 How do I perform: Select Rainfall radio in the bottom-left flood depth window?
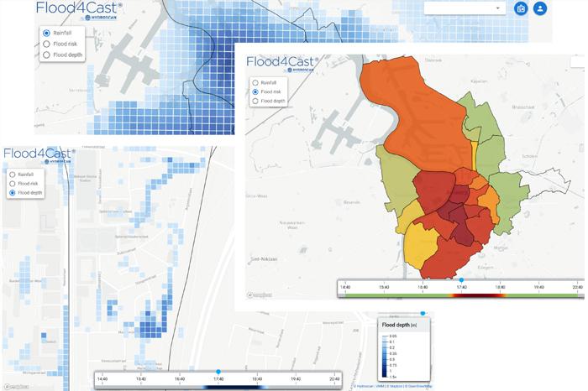(13, 175)
